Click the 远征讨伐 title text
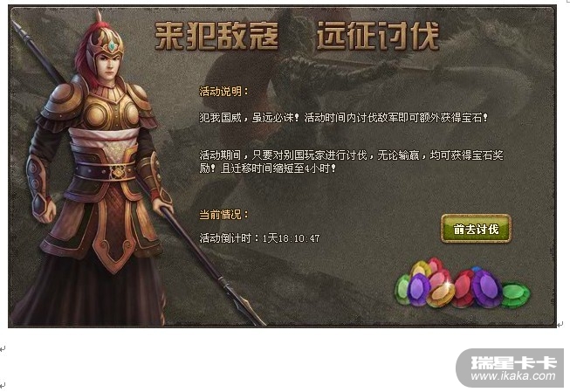Screen dimensions: 570x392 (x=378, y=36)
